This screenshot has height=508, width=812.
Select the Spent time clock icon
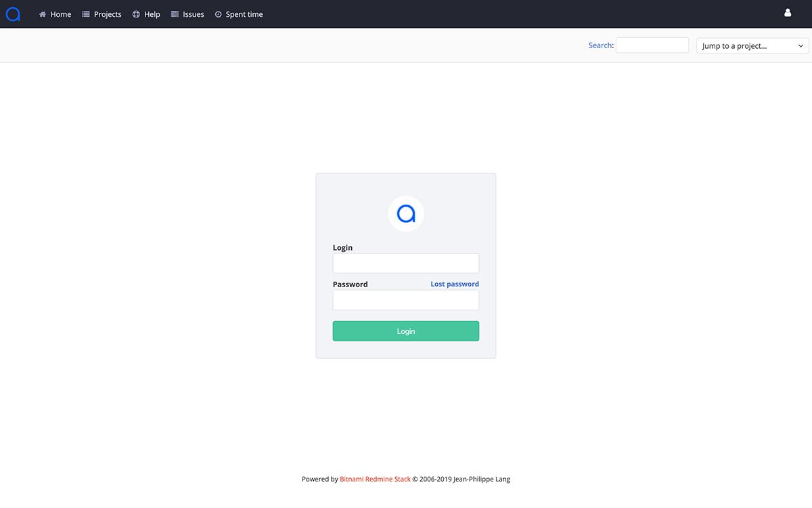click(x=217, y=14)
